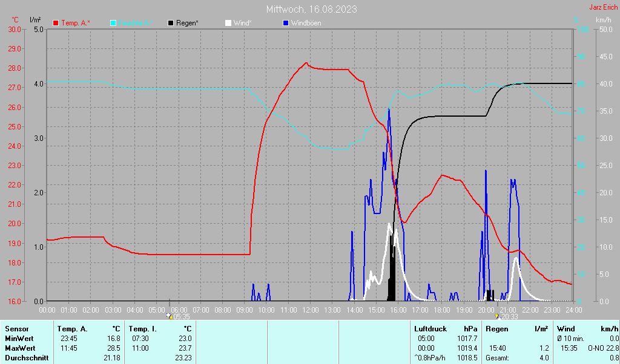The height and width of the screenshot is (364, 620).
Task: Click the Windböen legend label
Action: pyautogui.click(x=306, y=23)
